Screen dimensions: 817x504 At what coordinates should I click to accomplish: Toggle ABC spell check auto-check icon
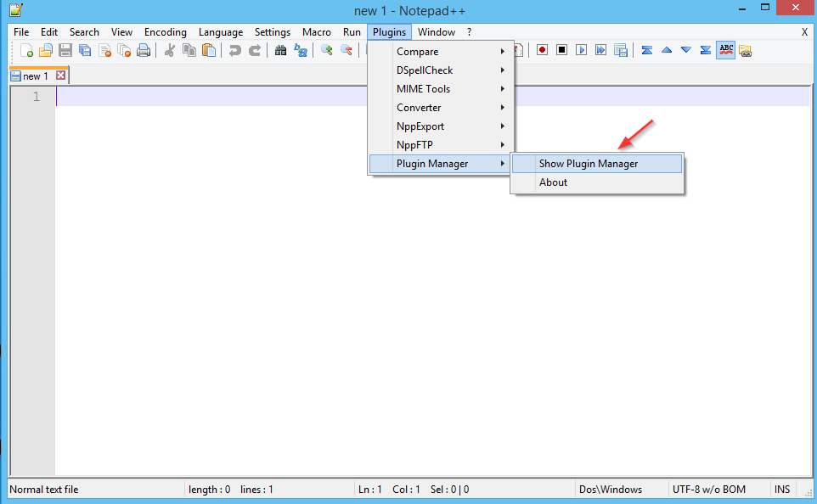point(726,51)
